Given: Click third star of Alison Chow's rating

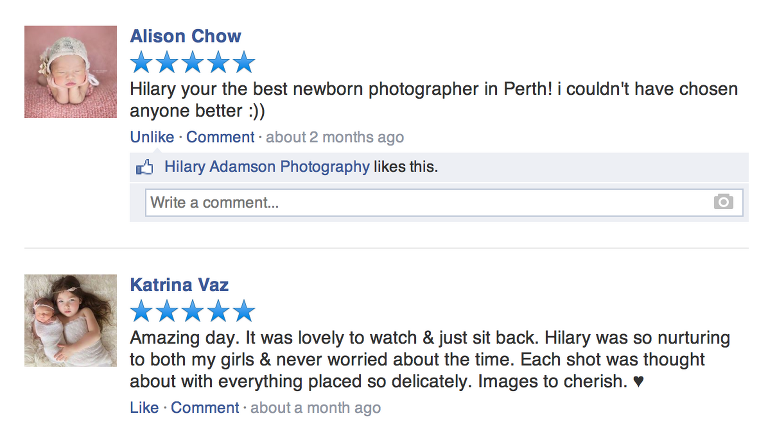Looking at the screenshot, I should coord(193,63).
